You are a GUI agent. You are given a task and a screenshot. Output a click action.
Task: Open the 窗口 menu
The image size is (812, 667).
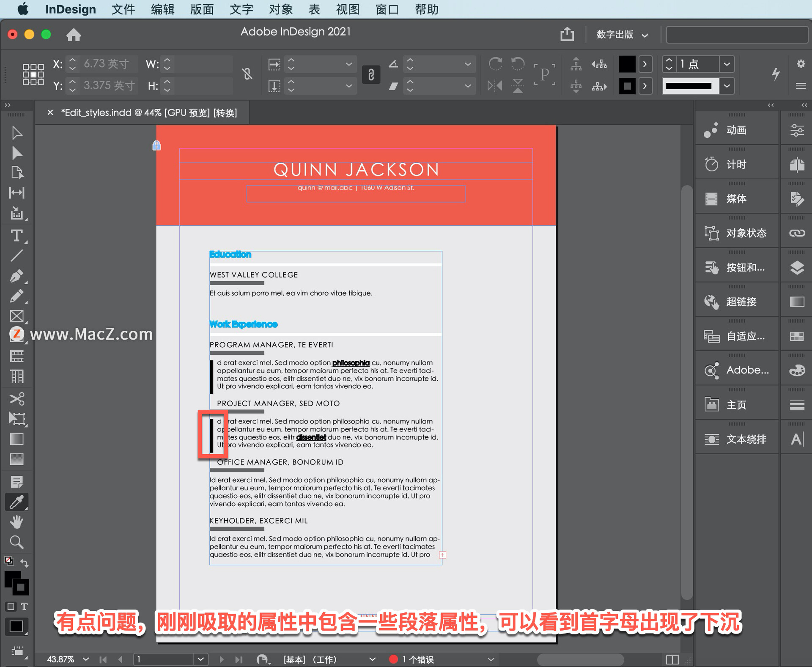pos(387,9)
